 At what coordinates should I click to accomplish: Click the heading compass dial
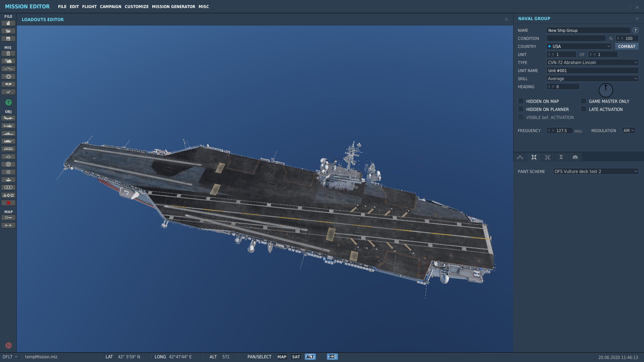tap(606, 90)
